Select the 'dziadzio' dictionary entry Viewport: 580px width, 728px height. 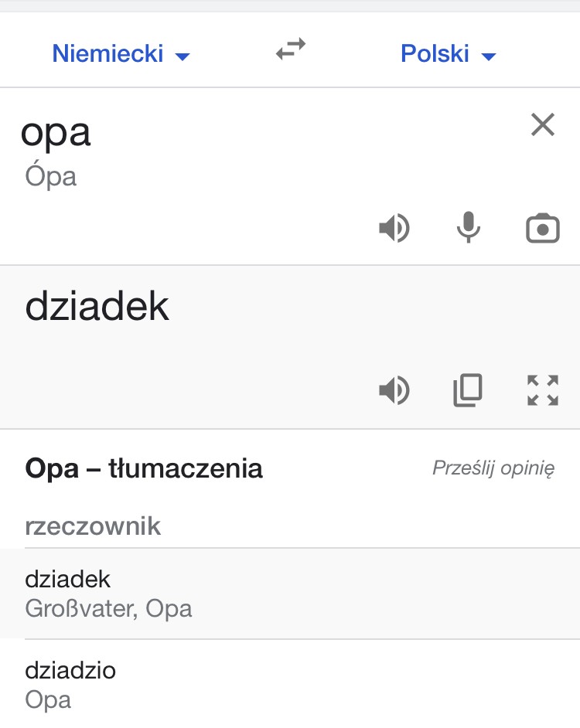[x=290, y=683]
